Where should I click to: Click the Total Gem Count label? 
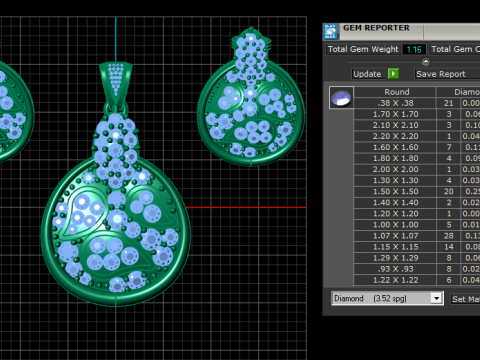[455, 49]
